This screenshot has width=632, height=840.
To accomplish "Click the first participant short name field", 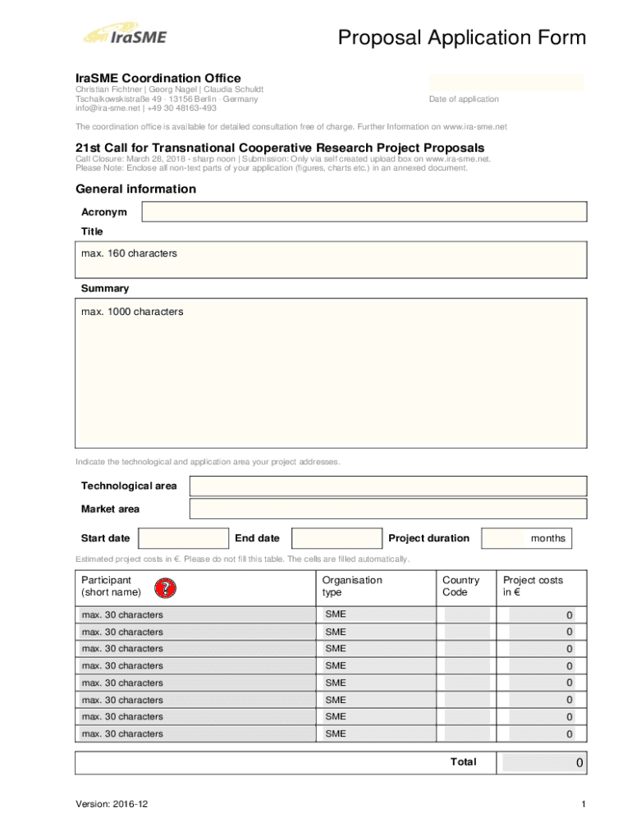I will (195, 615).
